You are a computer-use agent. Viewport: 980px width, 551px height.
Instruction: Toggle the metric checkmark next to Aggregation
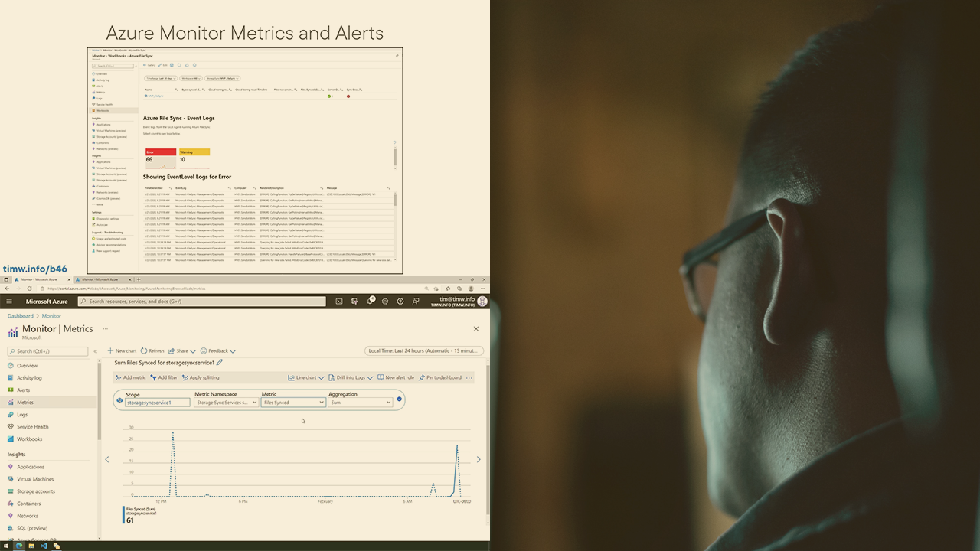pos(400,399)
